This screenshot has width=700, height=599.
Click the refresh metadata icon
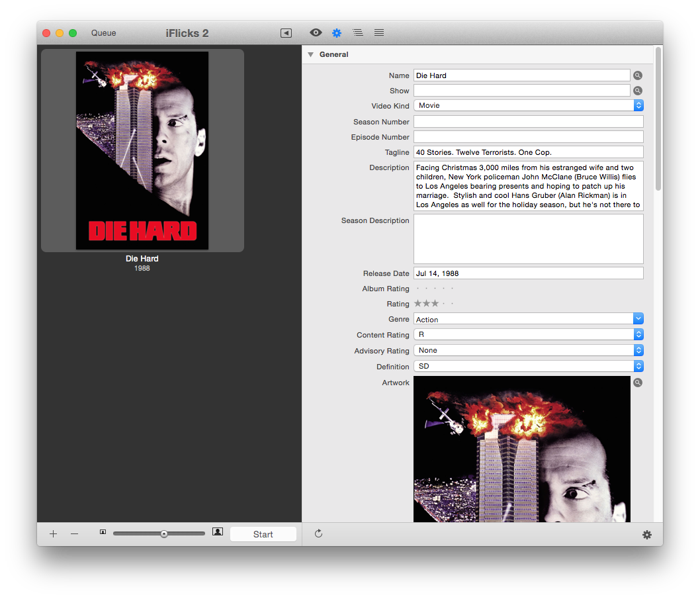pos(318,533)
